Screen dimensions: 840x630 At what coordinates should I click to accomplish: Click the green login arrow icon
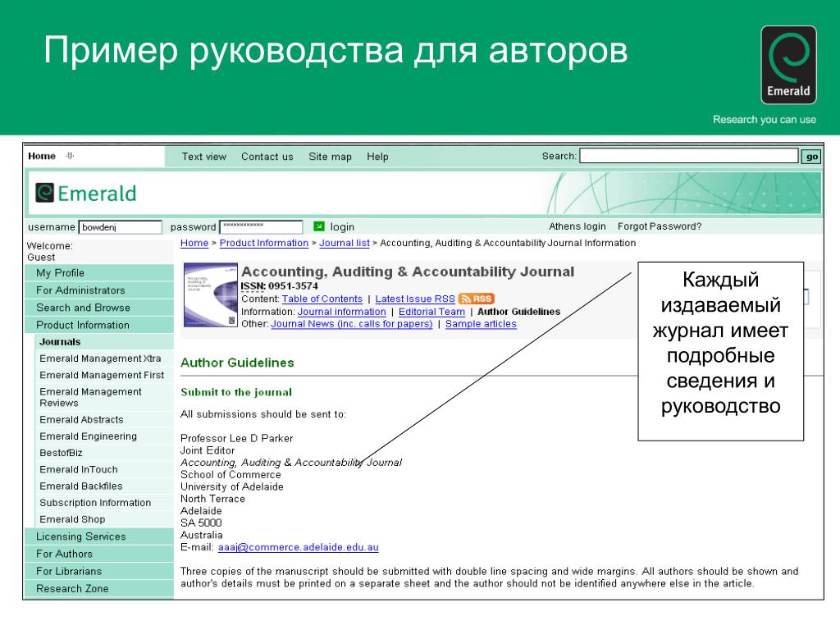[x=319, y=226]
